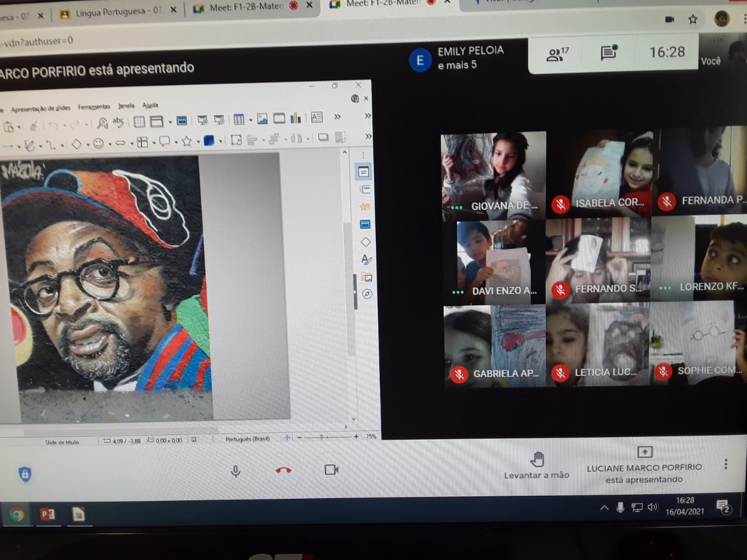Viewport: 747px width, 560px height.
Task: Click the Insert Table icon
Action: 239,120
